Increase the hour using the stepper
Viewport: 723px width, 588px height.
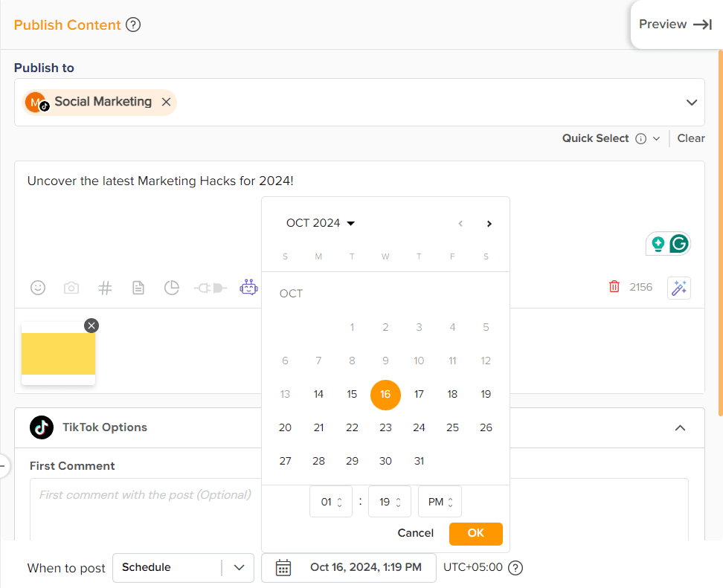341,497
